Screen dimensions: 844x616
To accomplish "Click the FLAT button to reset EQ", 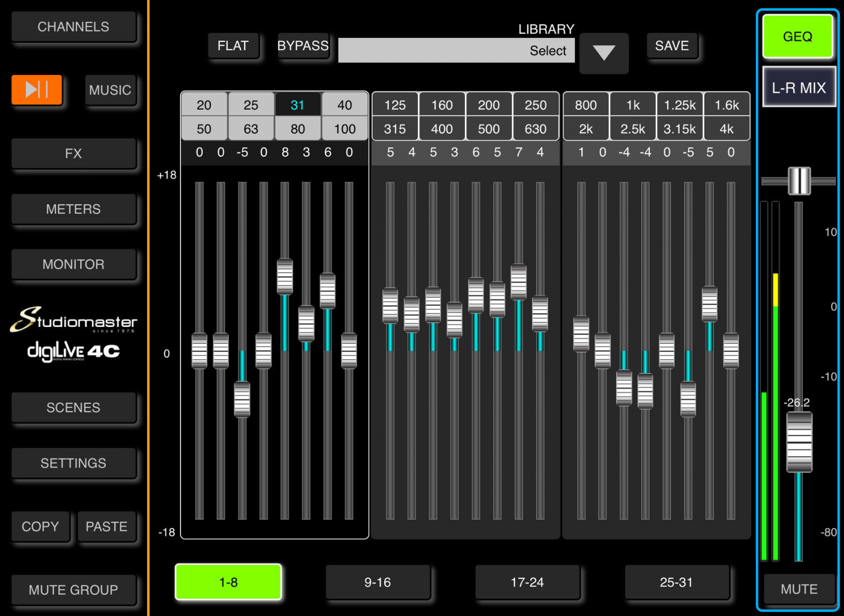I will click(x=233, y=46).
